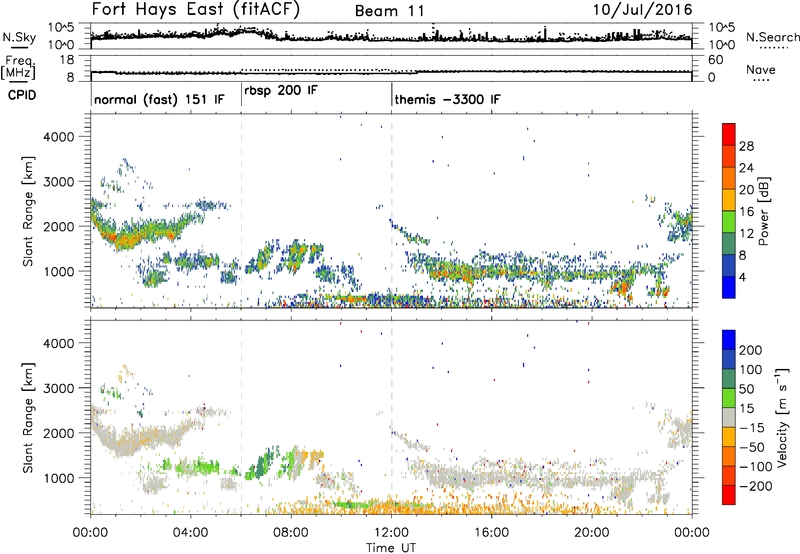This screenshot has height=554, width=800.
Task: Click the dashed CPID boundary at 06:00 in velocity panel
Action: [241, 417]
